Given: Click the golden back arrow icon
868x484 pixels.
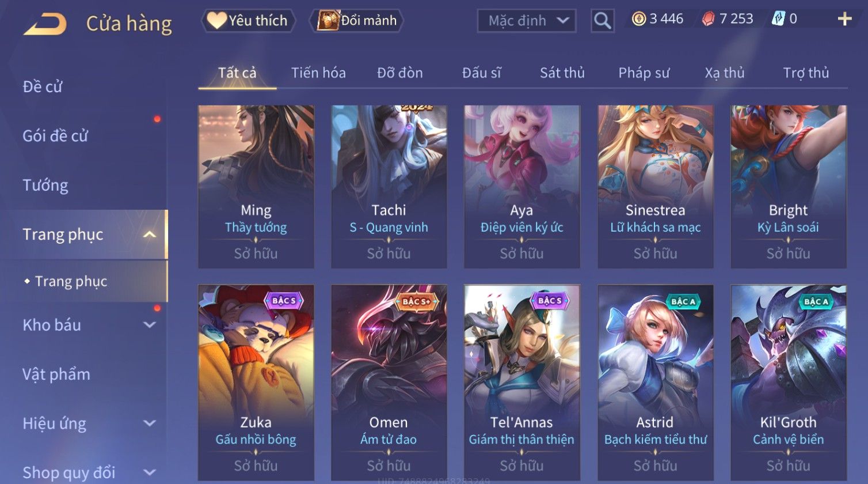Looking at the screenshot, I should click(x=45, y=24).
